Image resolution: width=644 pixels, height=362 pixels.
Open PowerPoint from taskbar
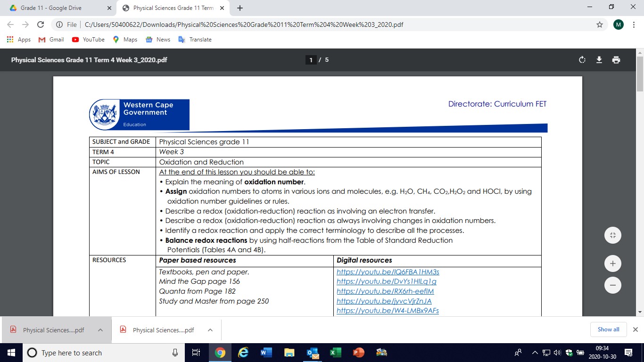click(x=358, y=353)
